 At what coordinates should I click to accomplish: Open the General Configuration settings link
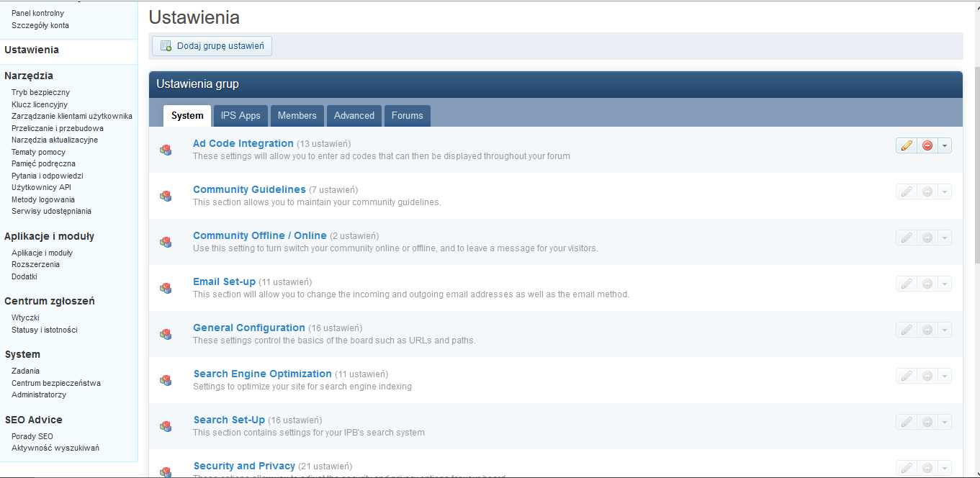click(x=249, y=328)
